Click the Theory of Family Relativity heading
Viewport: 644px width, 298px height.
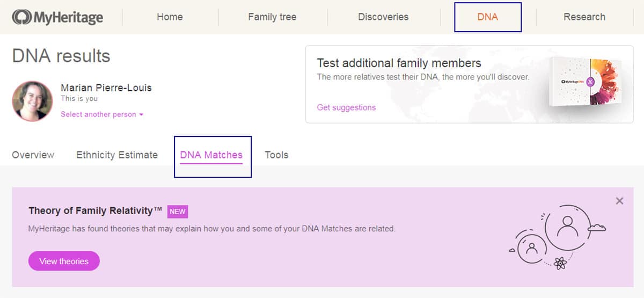pos(96,211)
